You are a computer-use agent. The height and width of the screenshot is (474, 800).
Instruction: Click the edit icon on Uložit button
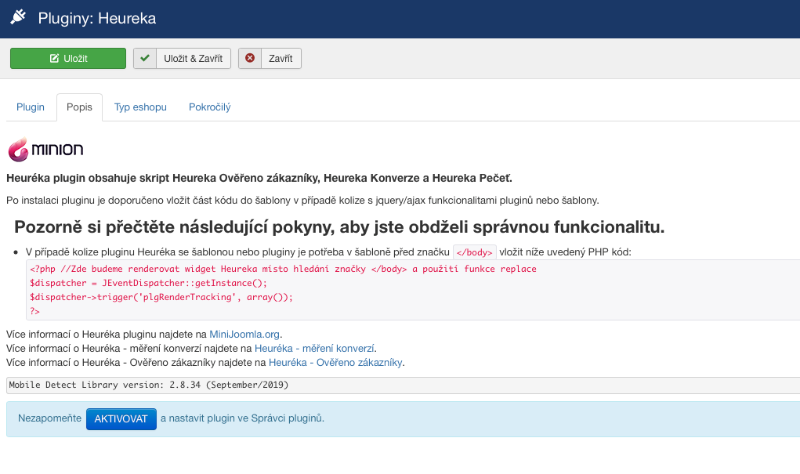pyautogui.click(x=54, y=59)
